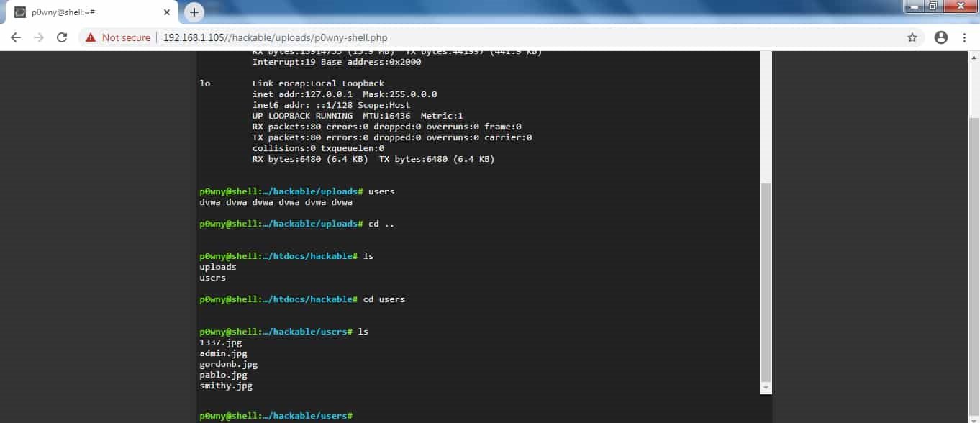Click the 'TX packets:80' line

[x=392, y=137]
